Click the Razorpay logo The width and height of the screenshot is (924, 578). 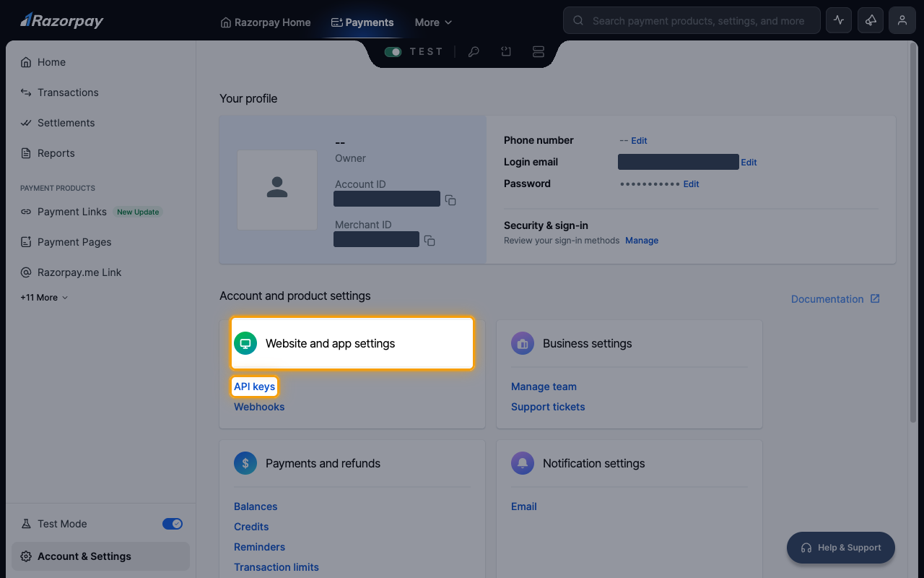(x=61, y=21)
